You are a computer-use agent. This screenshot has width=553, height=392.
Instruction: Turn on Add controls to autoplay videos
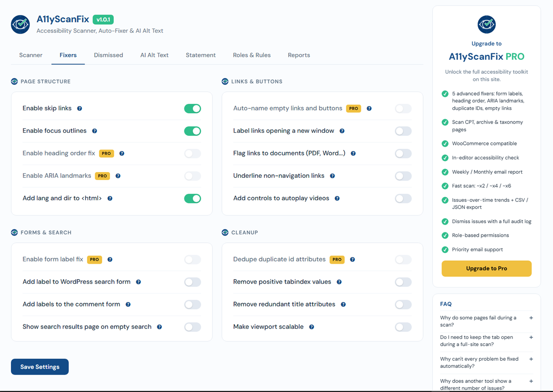tap(403, 198)
